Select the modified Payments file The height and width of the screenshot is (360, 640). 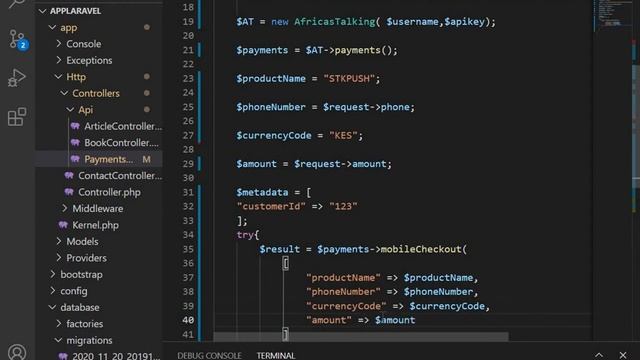pos(99,159)
